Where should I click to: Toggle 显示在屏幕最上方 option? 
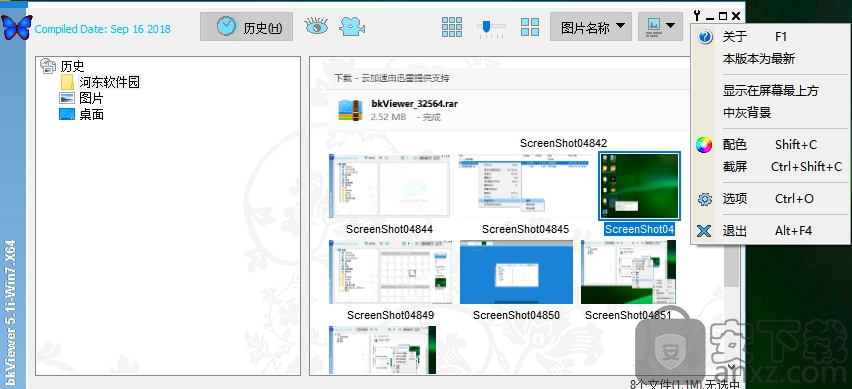click(771, 91)
